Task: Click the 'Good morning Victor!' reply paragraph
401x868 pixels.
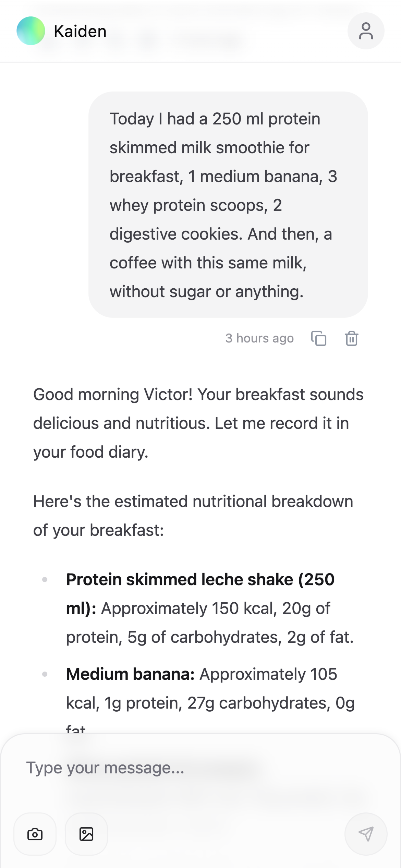Action: tap(198, 423)
